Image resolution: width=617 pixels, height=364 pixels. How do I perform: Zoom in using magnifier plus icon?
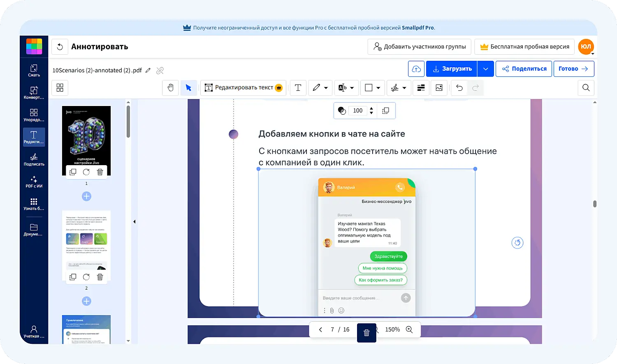coord(409,329)
